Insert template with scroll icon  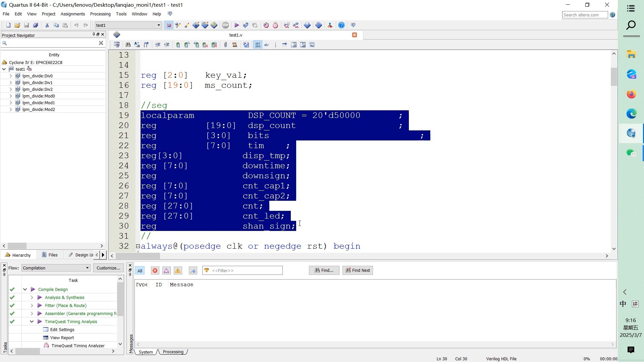235,45
